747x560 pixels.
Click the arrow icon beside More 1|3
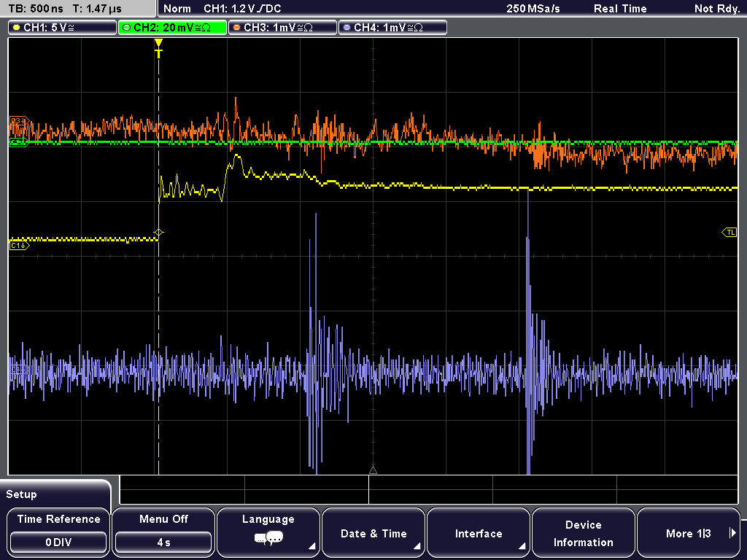[x=732, y=533]
